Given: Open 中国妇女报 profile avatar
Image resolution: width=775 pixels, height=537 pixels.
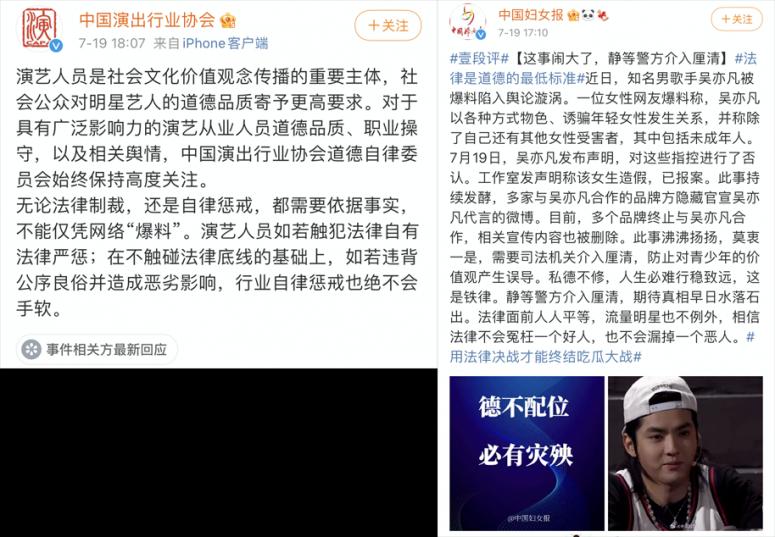Looking at the screenshot, I should [x=467, y=21].
